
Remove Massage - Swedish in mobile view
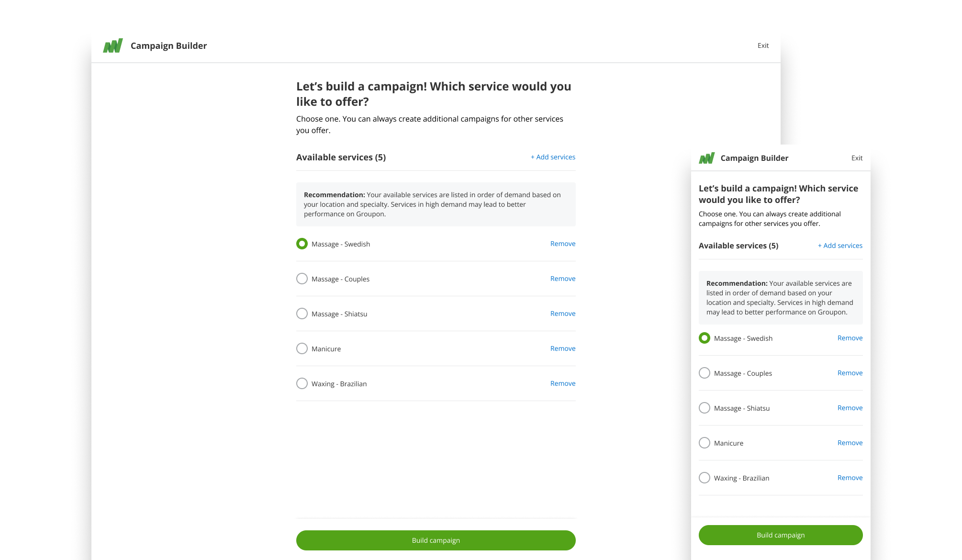click(x=850, y=338)
